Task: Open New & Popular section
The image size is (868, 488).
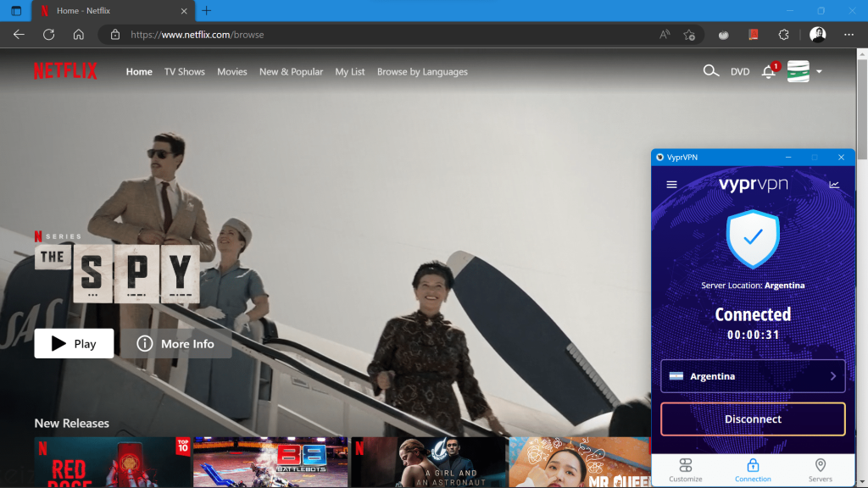Action: click(x=292, y=72)
